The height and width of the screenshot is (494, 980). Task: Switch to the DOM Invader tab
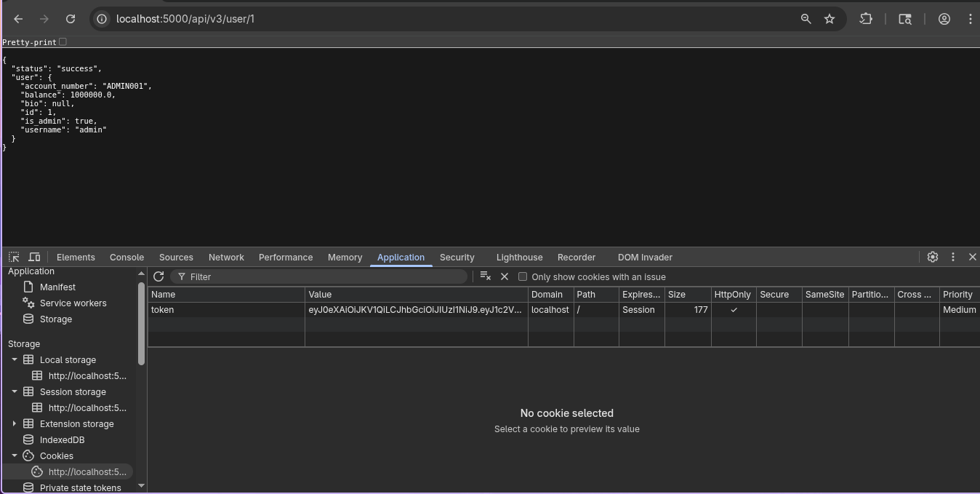click(645, 258)
